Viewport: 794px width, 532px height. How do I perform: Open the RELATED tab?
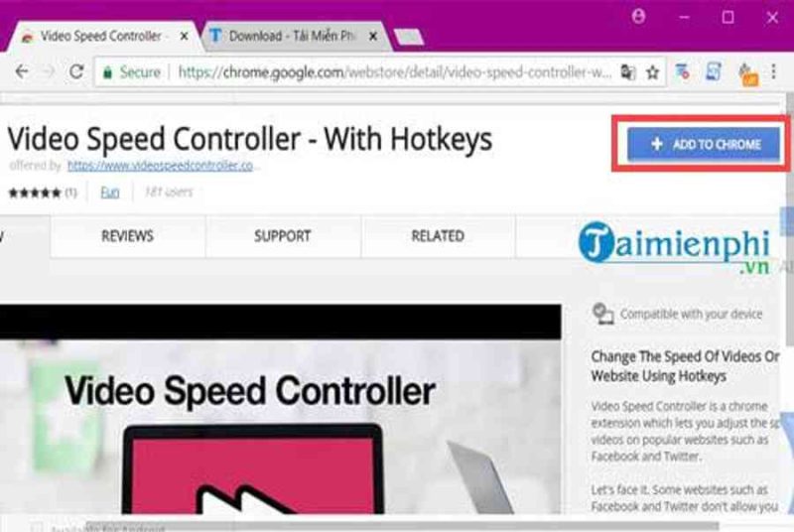[438, 236]
